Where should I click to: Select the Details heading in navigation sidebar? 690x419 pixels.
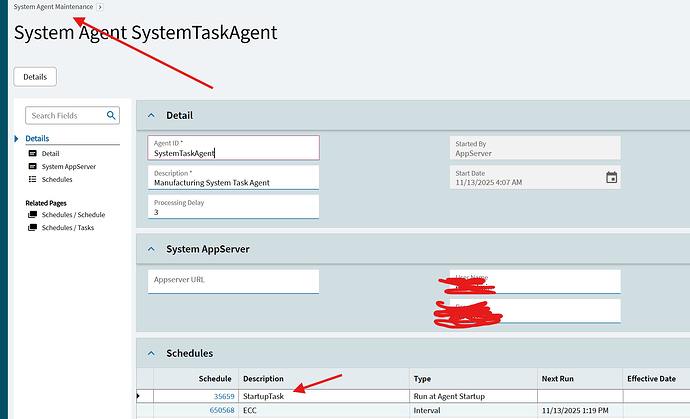[x=37, y=139]
